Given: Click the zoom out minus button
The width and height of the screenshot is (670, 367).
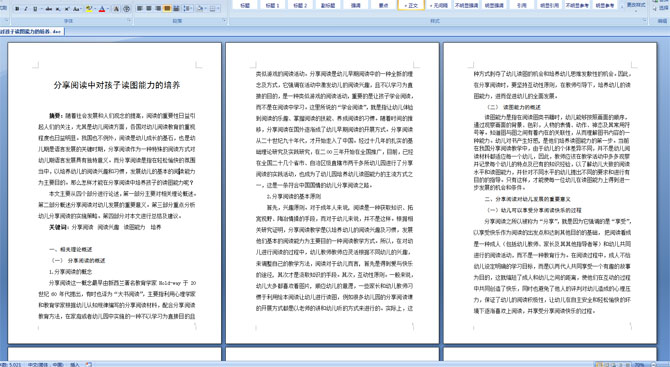Looking at the screenshot, I should [654, 364].
